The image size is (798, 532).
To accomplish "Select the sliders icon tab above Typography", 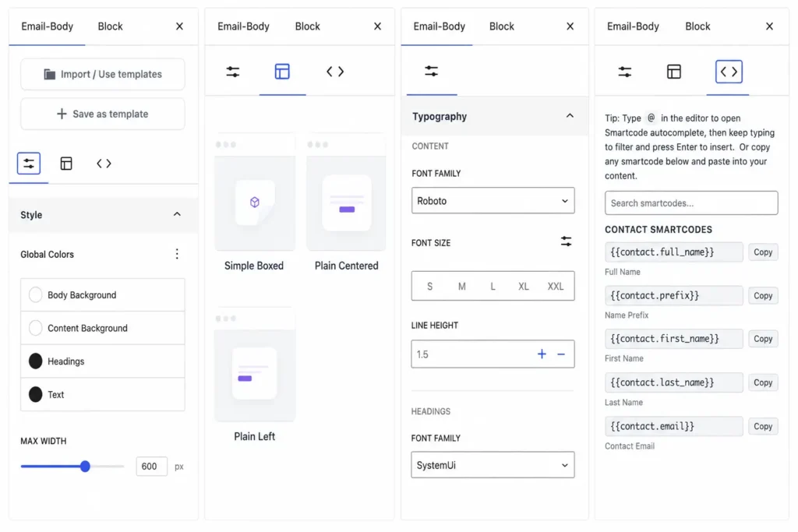I will click(431, 71).
